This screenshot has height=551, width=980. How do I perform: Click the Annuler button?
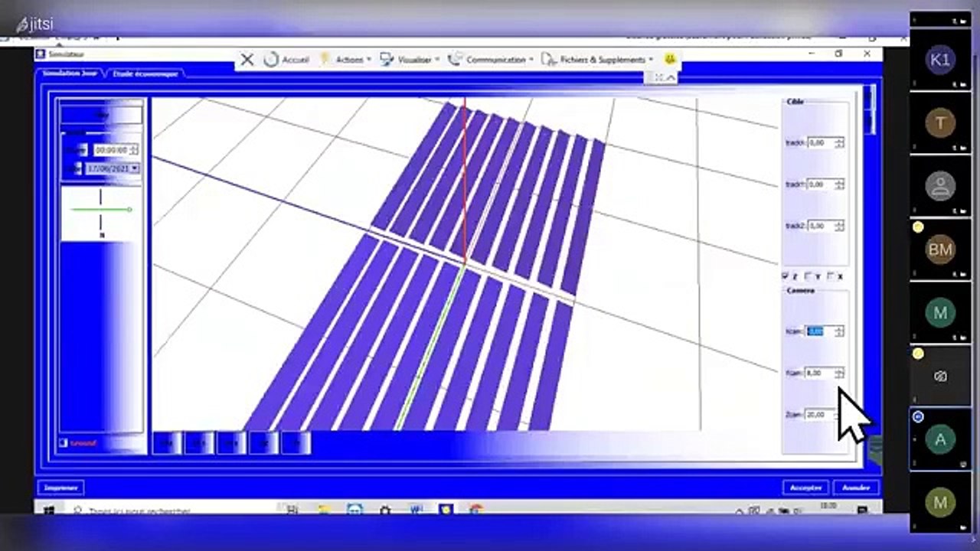pyautogui.click(x=856, y=487)
